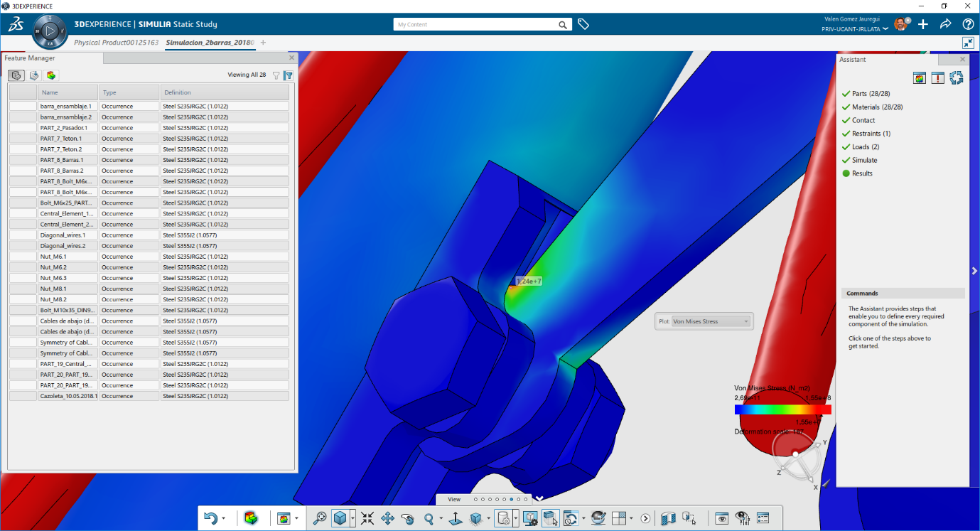Select Feature Manager results color icon
Viewport: 980px width, 531px height.
[51, 75]
